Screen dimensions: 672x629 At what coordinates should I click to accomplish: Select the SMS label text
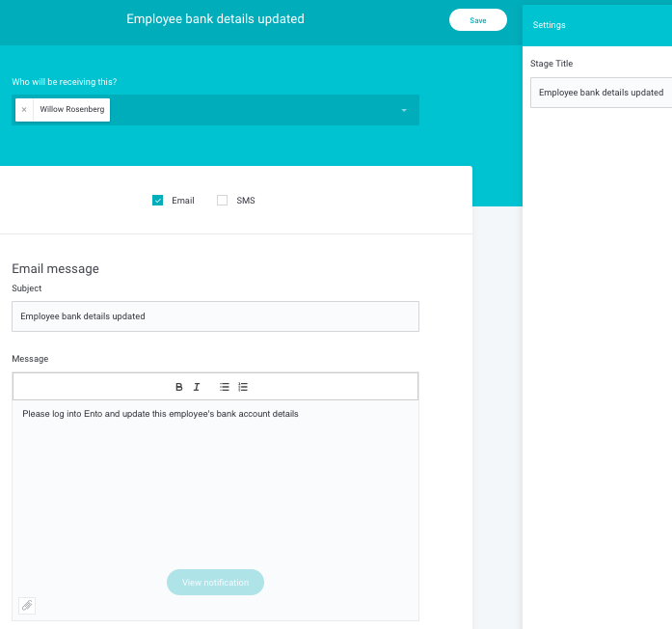(246, 201)
